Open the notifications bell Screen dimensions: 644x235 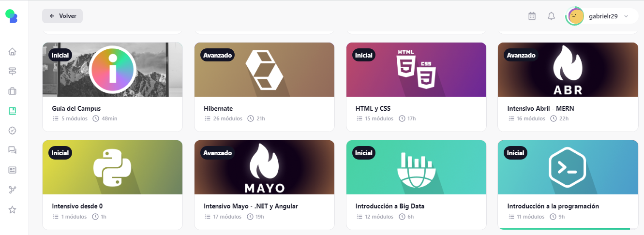(551, 16)
